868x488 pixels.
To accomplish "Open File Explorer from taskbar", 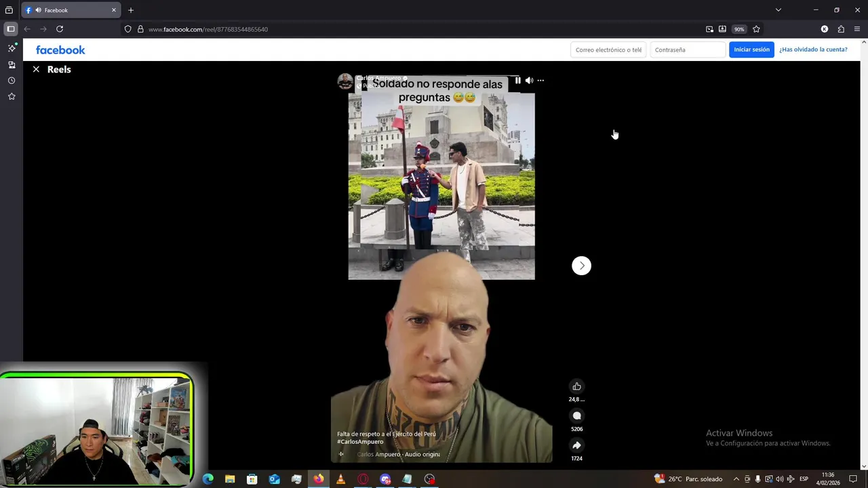I will 230,479.
